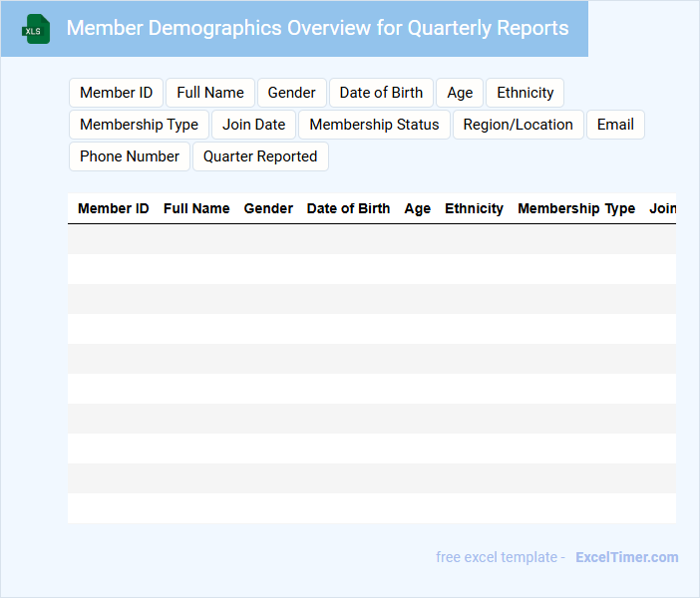This screenshot has width=700, height=598.
Task: Click the page title heading text
Action: pyautogui.click(x=317, y=28)
